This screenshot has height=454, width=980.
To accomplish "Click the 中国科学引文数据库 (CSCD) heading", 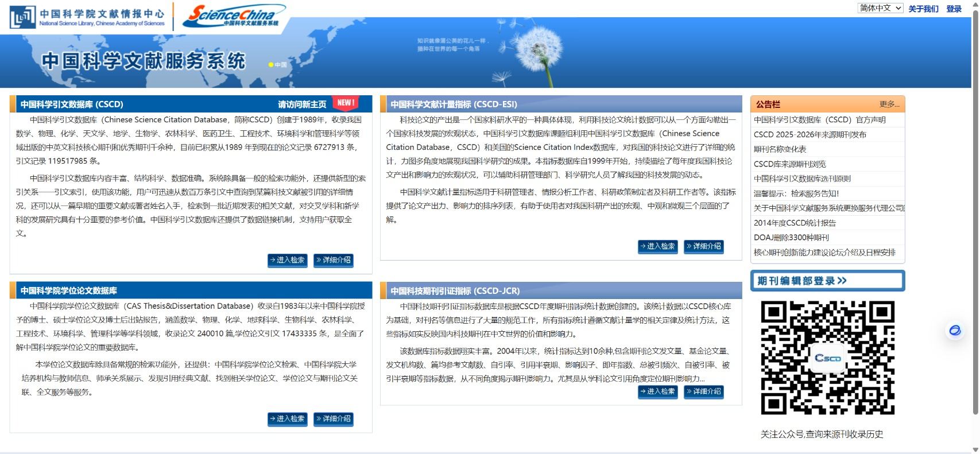I will coord(72,104).
